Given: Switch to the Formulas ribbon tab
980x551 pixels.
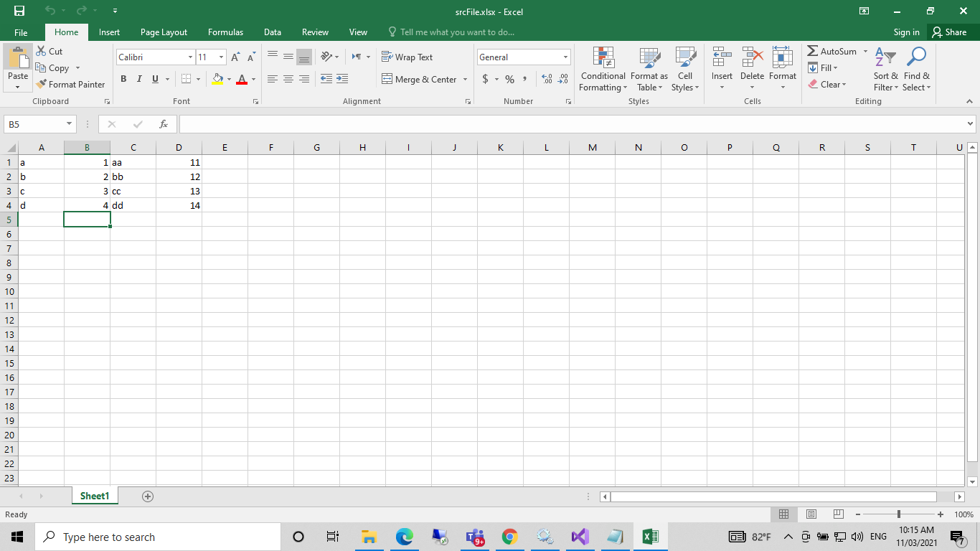Looking at the screenshot, I should click(x=225, y=32).
